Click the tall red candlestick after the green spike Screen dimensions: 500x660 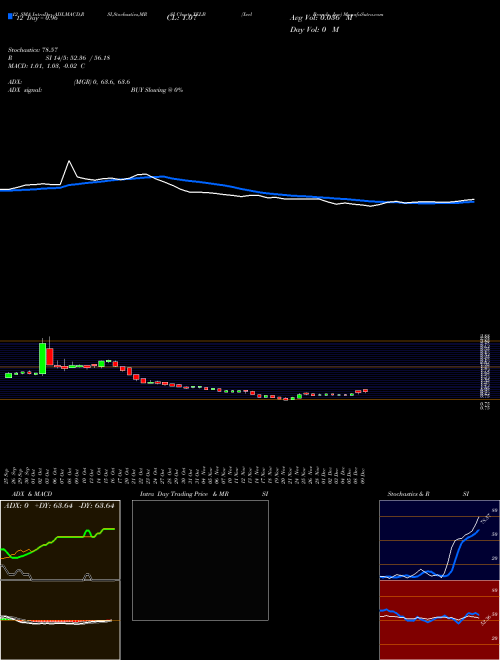point(50,357)
